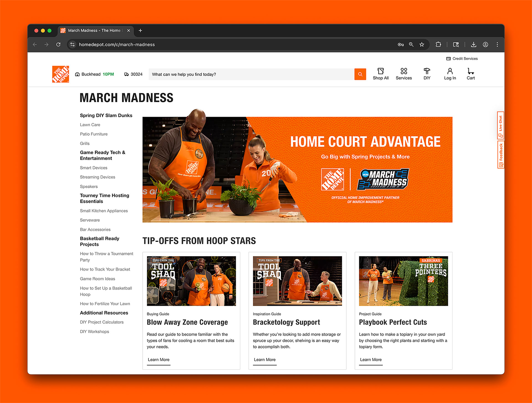
Task: Open the DIY hammer menu
Action: [427, 74]
